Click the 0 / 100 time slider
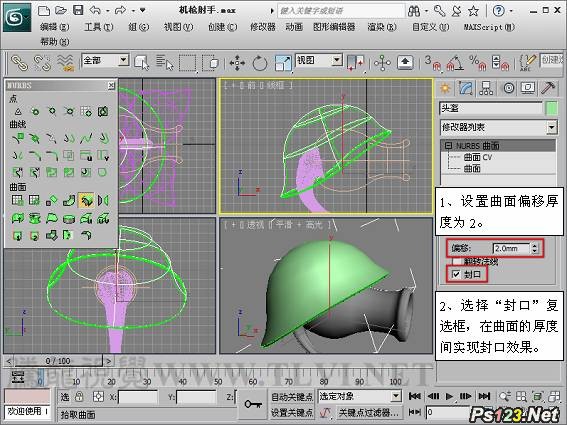Image resolution: width=567 pixels, height=425 pixels. (58, 361)
